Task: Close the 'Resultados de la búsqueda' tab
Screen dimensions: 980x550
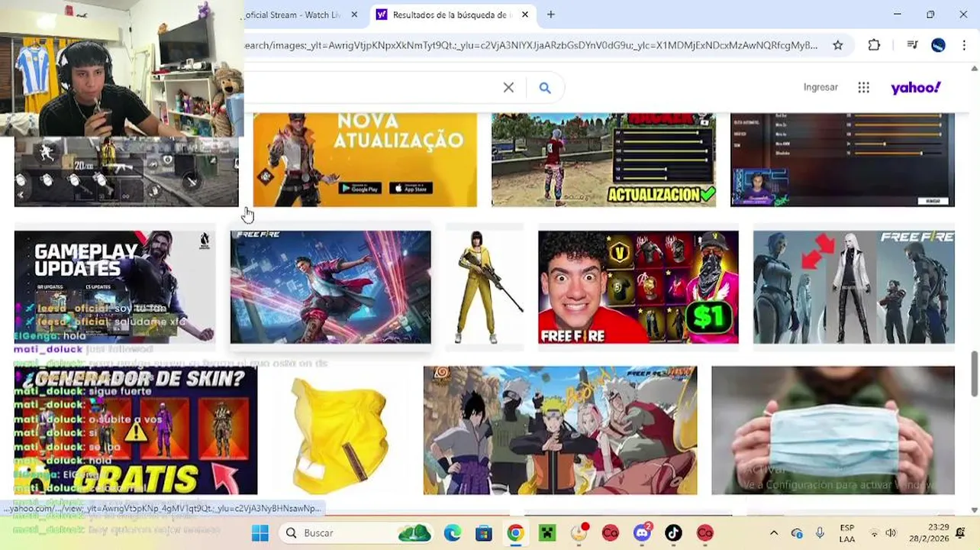Action: point(525,15)
